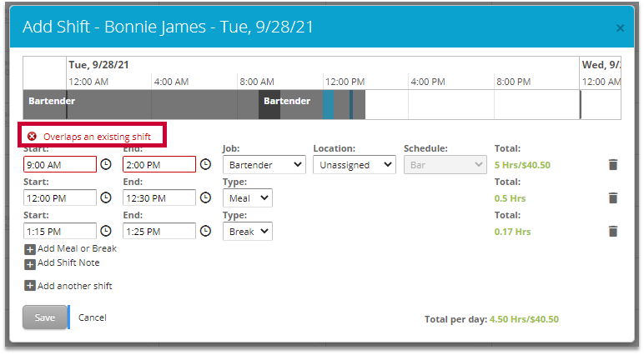Open the Type dropdown showing Break
Image resolution: width=644 pixels, height=355 pixels.
[247, 232]
